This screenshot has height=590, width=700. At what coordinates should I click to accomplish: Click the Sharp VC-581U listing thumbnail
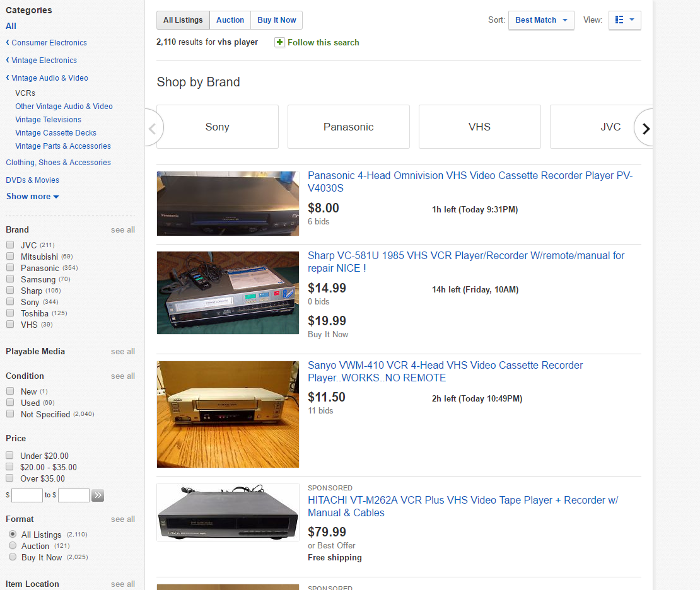228,292
